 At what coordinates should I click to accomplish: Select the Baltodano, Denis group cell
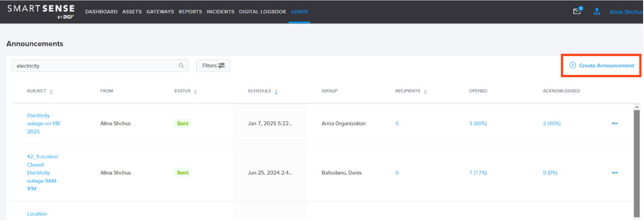[x=342, y=172]
